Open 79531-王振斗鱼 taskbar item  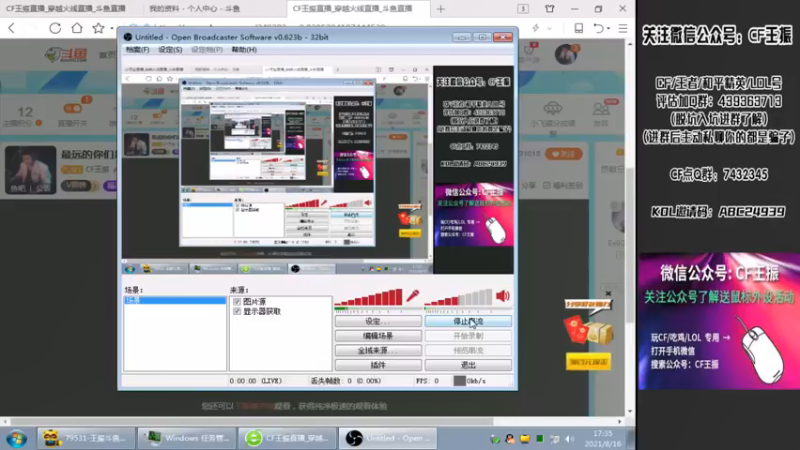85,438
